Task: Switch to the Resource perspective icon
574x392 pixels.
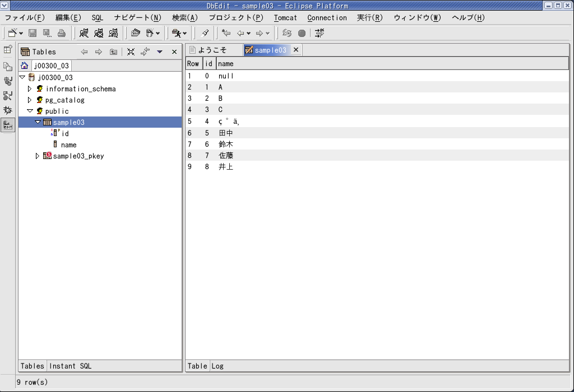Action: click(x=8, y=66)
